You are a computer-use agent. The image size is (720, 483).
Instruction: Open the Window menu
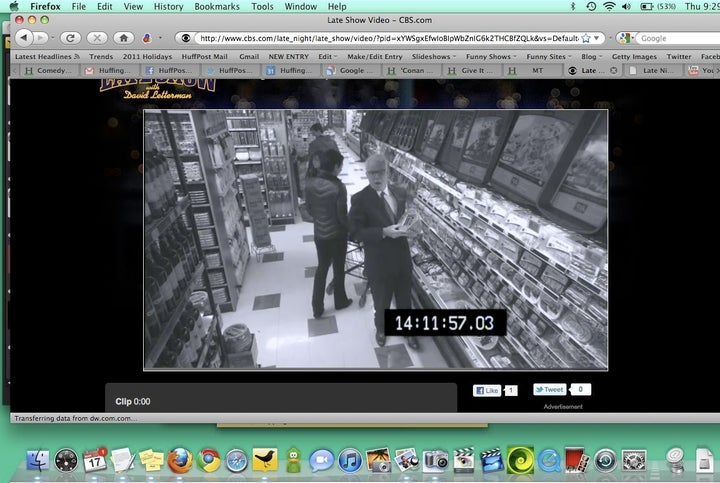coord(300,6)
